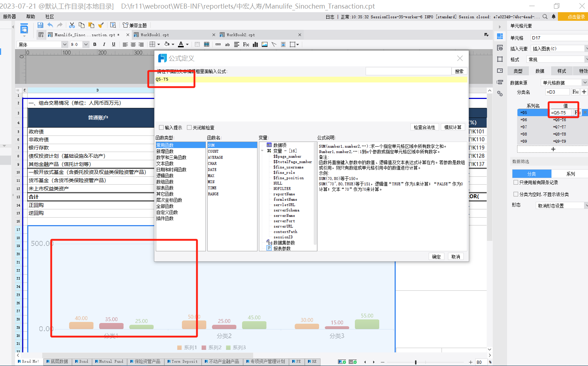
Task: Open the font size dropdown
Action: (86, 44)
